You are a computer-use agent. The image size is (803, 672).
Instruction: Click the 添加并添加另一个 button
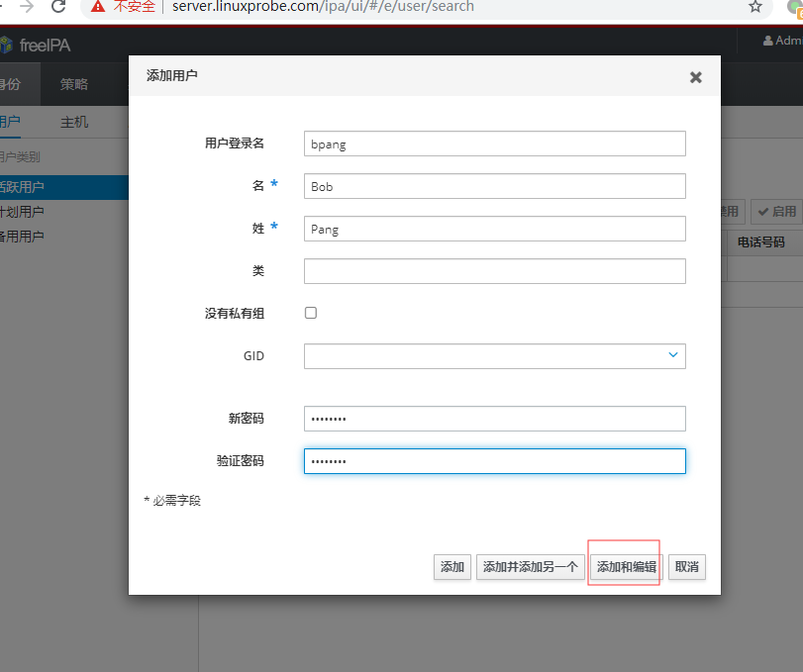pyautogui.click(x=531, y=567)
